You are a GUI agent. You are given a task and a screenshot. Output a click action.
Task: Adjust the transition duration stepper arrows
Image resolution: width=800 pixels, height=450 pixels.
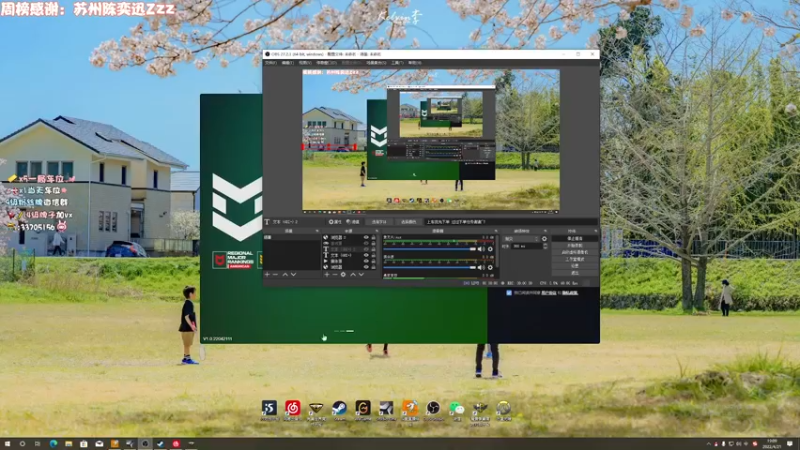[x=545, y=246]
